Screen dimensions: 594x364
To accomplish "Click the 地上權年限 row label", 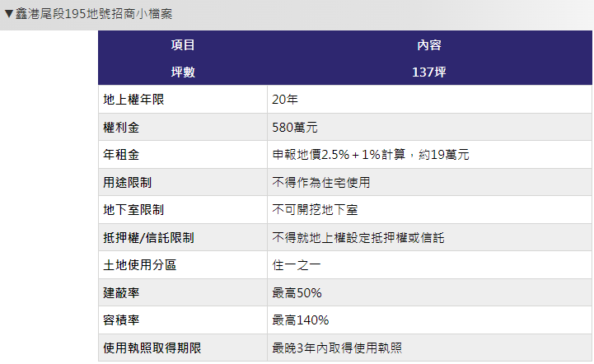I will coord(133,100).
